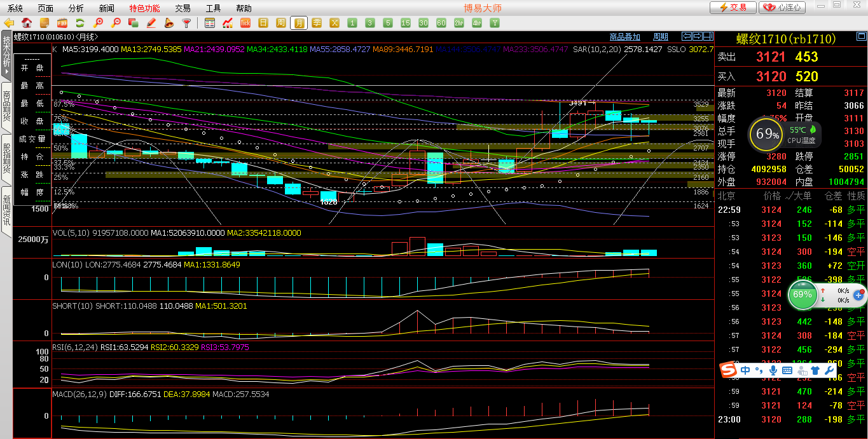This screenshot has height=439, width=868.
Task: Click the overlapping red-green windows icon
Action: point(134,23)
